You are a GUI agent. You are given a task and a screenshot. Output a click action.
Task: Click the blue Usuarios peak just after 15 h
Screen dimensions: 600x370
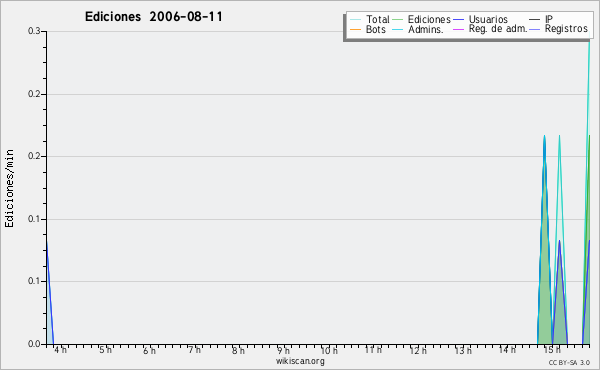tap(559, 291)
